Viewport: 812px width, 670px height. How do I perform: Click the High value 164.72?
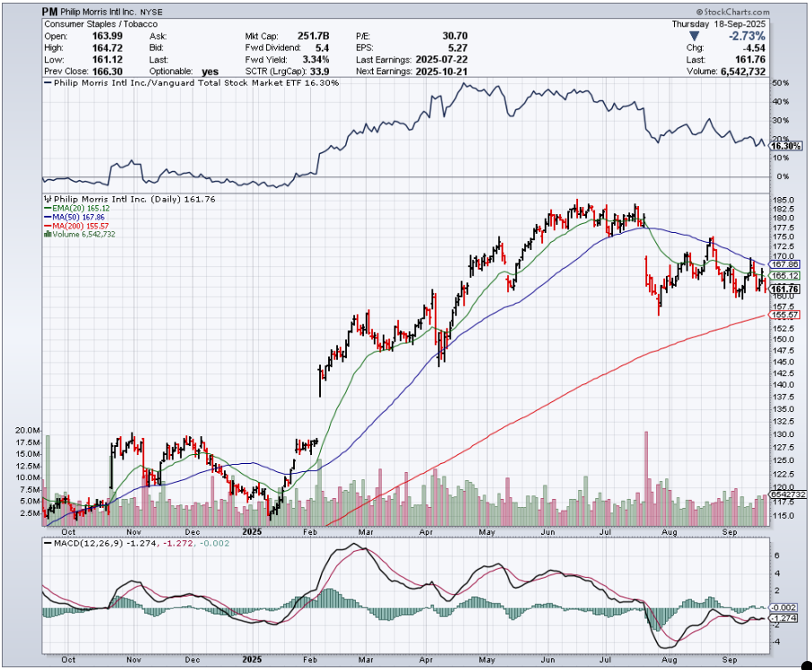pos(108,47)
